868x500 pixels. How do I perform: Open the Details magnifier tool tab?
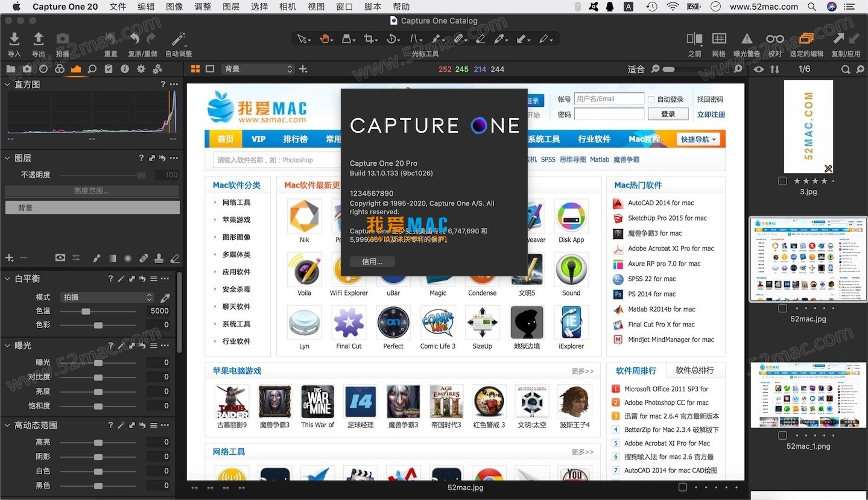coord(92,69)
